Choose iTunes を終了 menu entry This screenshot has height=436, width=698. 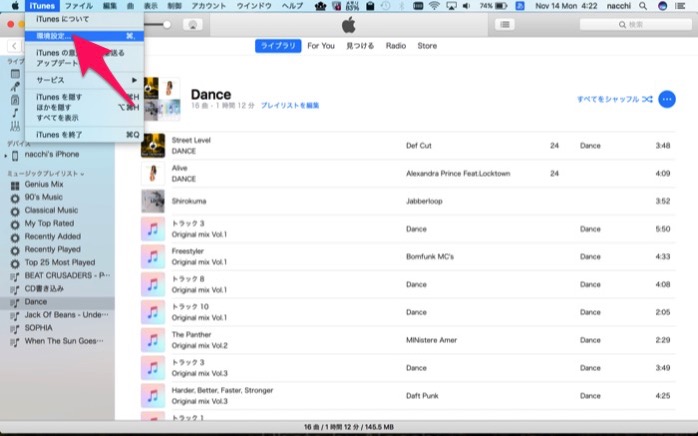(x=60, y=134)
